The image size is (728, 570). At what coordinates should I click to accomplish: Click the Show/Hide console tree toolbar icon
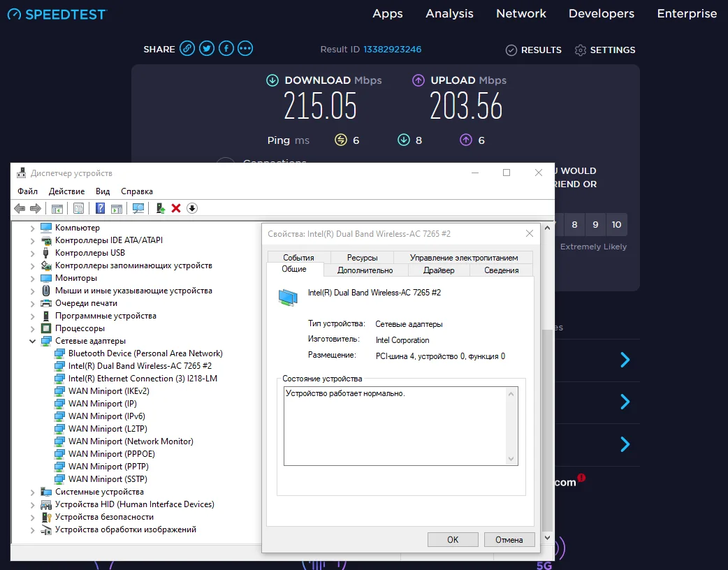(57, 209)
